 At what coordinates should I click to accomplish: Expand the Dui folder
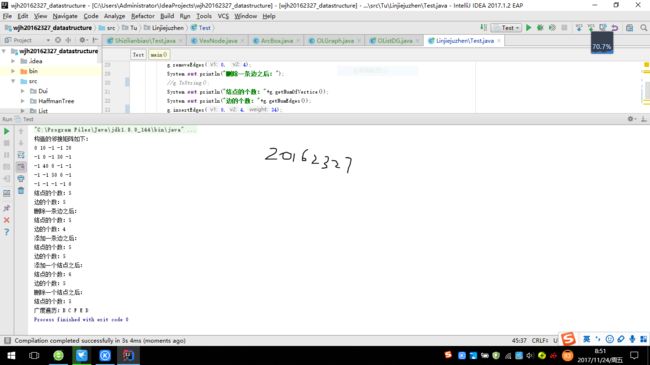tap(22, 91)
